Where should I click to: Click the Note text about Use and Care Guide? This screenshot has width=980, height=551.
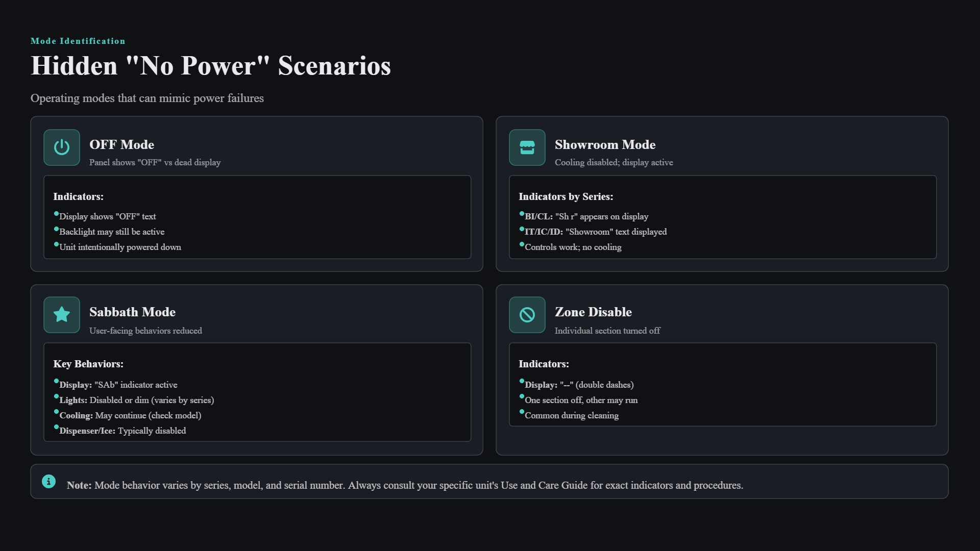tap(405, 485)
